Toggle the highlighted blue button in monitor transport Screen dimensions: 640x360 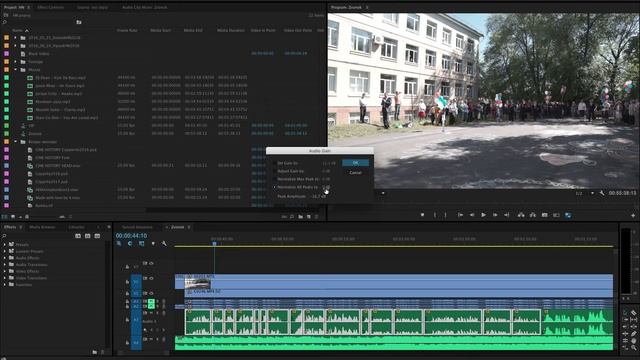(x=568, y=215)
